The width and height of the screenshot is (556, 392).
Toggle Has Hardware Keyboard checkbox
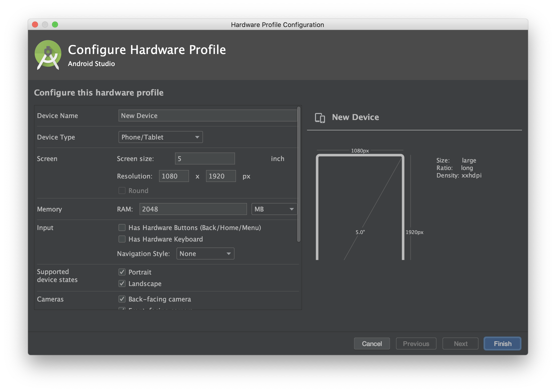click(x=122, y=239)
